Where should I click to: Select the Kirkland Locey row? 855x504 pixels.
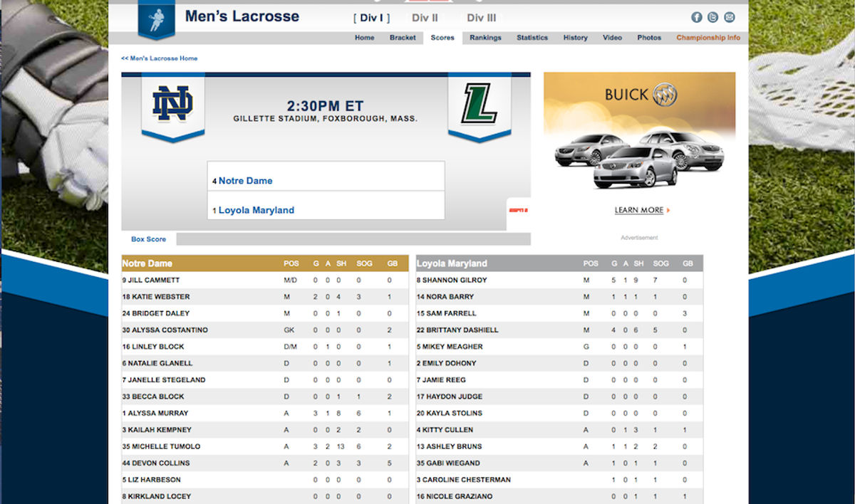point(265,496)
